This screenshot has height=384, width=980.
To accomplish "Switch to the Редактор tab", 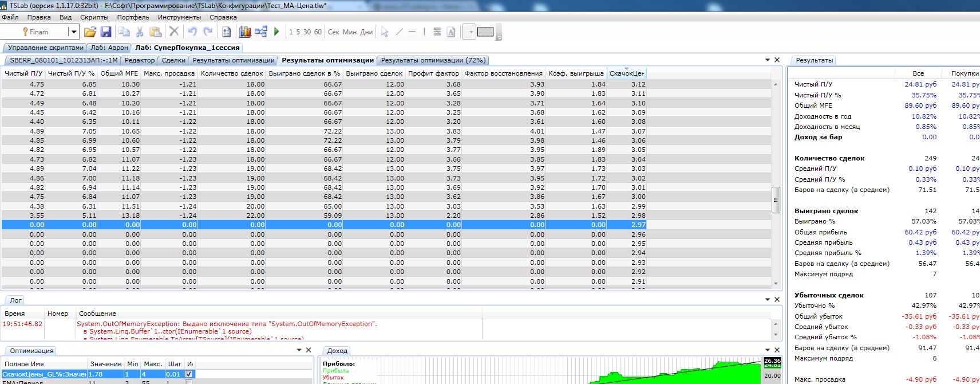I will point(140,60).
